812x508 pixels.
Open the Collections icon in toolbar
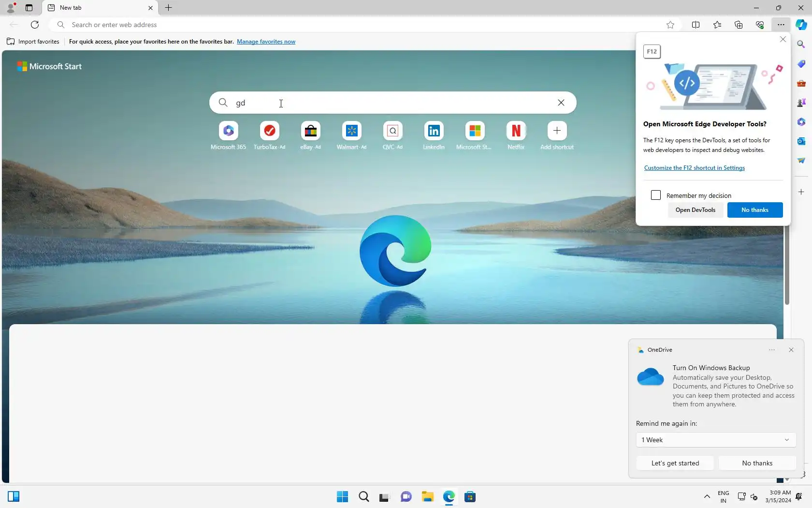[x=739, y=25]
